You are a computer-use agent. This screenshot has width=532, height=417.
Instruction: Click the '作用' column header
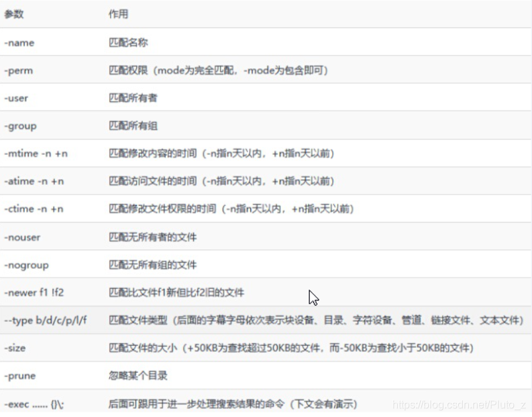click(119, 14)
